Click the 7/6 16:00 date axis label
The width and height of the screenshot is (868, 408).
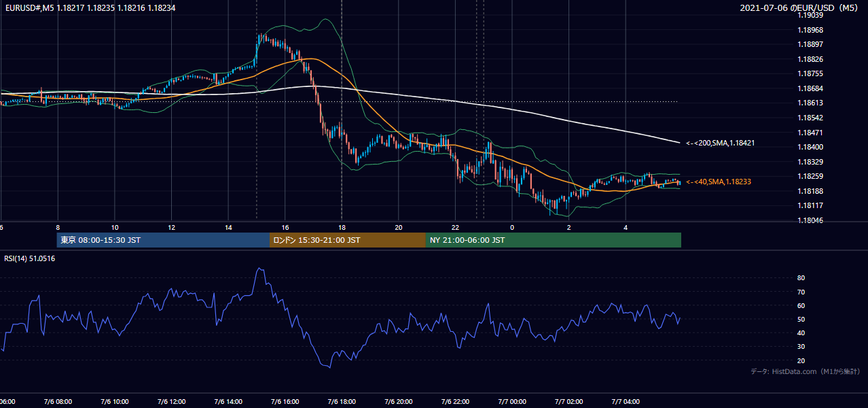[x=285, y=402]
